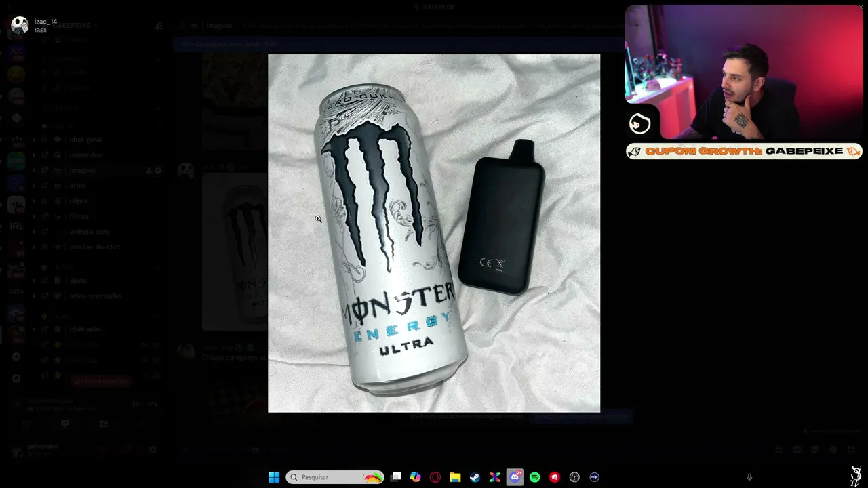Open File Explorer from the taskbar
868x488 pixels.
click(x=455, y=477)
